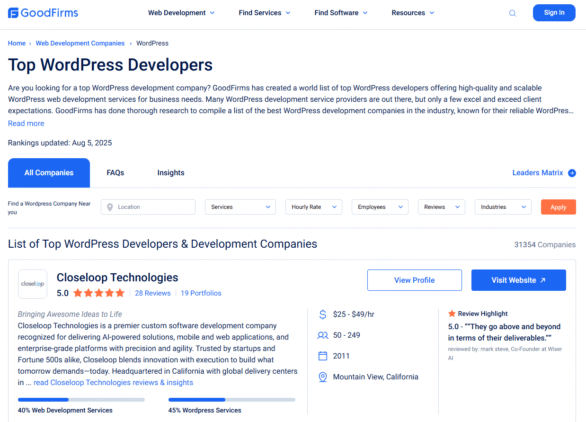Expand the Find Software menu
This screenshot has width=586, height=422.
[341, 13]
